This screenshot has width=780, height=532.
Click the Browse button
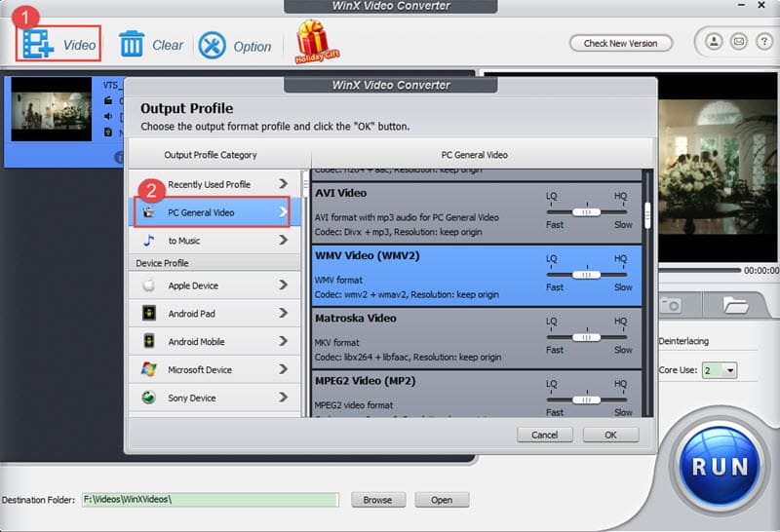(x=377, y=500)
